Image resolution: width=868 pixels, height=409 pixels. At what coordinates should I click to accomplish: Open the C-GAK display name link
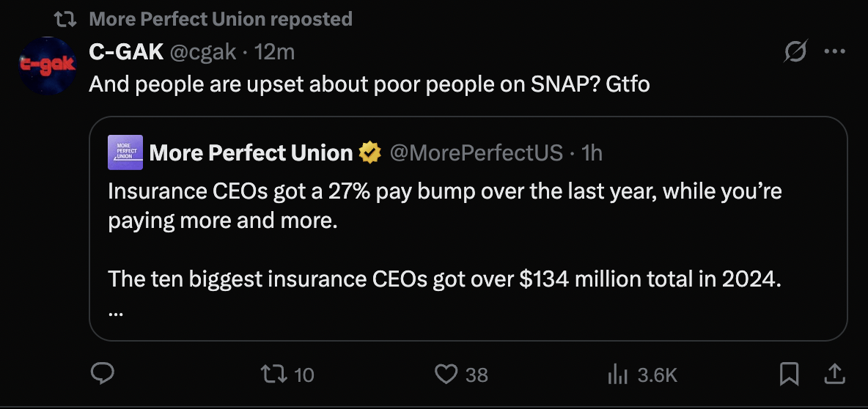pos(126,51)
